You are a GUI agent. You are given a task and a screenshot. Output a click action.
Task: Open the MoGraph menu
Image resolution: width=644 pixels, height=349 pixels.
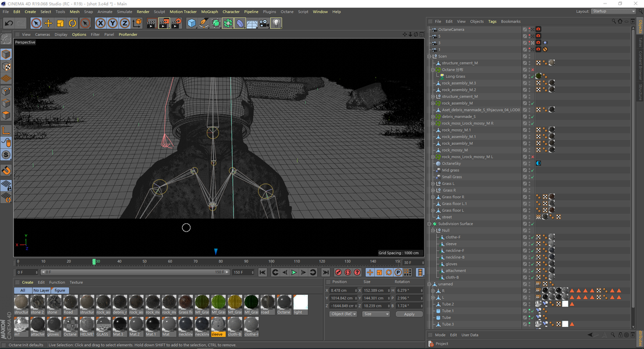210,12
